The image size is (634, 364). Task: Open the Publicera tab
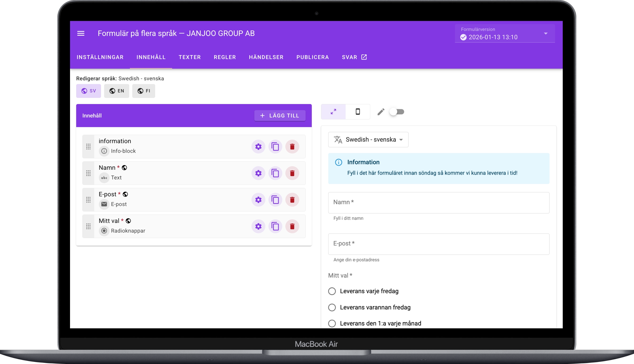(313, 57)
